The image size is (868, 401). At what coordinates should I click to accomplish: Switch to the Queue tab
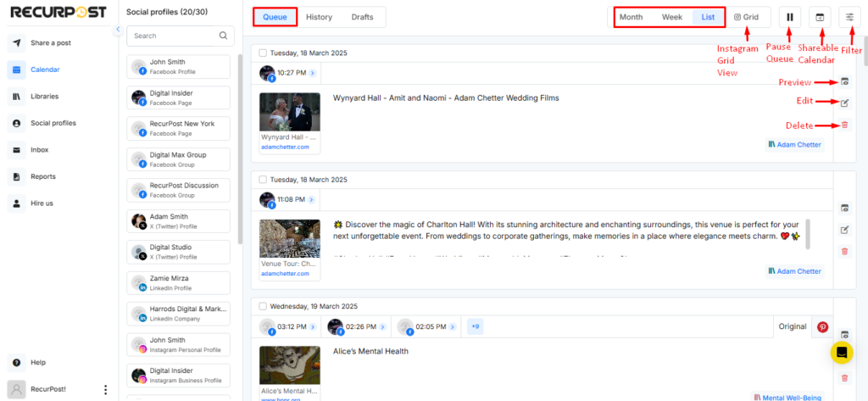(275, 17)
